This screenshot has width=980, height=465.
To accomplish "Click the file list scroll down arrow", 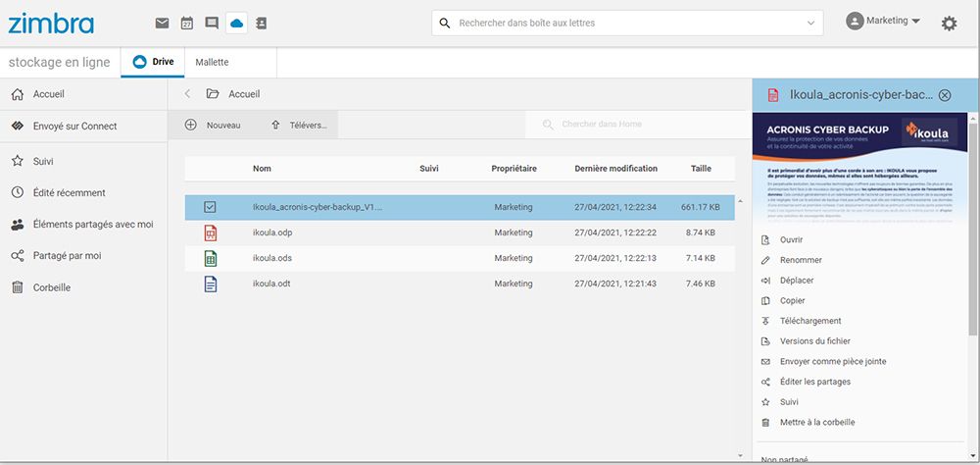I will click(x=741, y=455).
